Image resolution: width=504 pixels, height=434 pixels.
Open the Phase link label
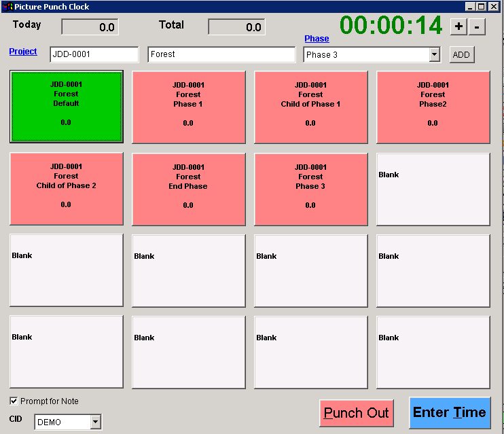point(317,39)
